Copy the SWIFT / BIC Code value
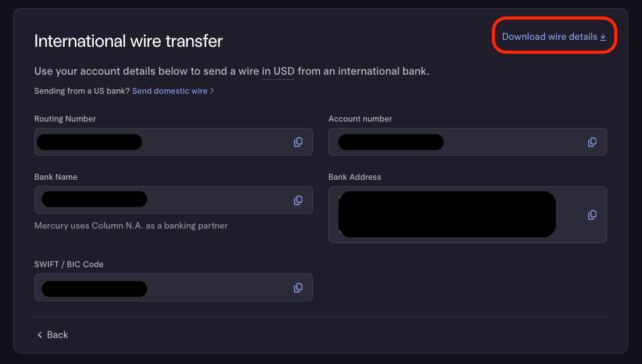 pos(298,288)
